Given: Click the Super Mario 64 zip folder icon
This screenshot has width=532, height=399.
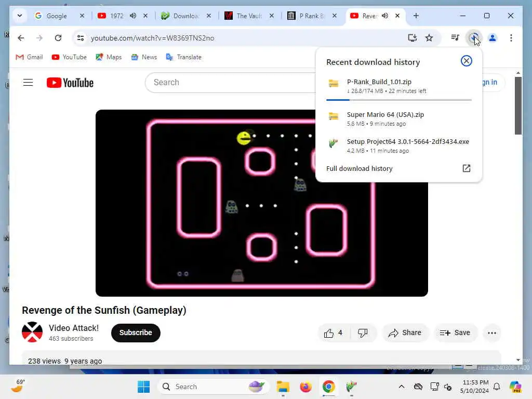Looking at the screenshot, I should 334,116.
